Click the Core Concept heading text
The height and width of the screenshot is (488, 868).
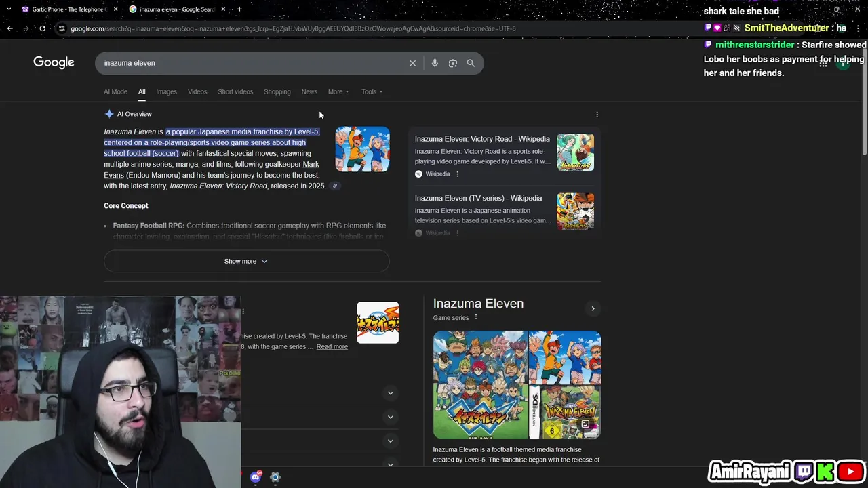click(x=125, y=205)
